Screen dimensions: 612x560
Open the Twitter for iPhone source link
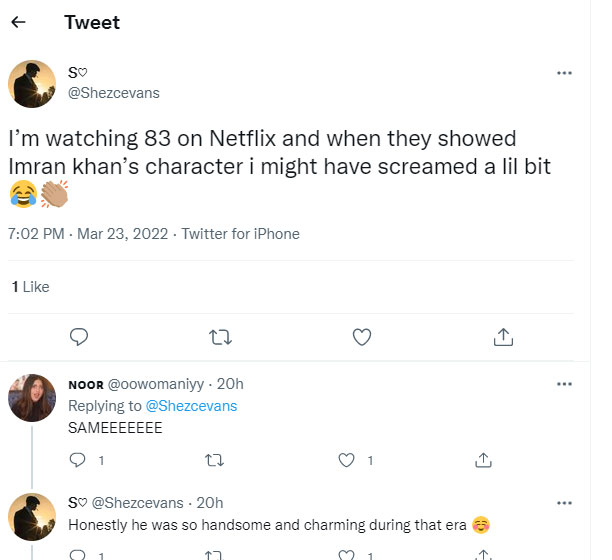[x=240, y=234]
